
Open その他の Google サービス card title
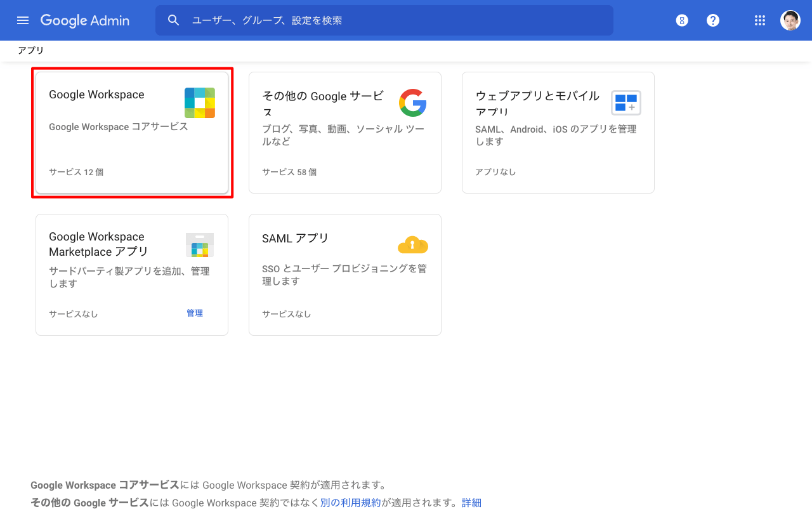(323, 103)
